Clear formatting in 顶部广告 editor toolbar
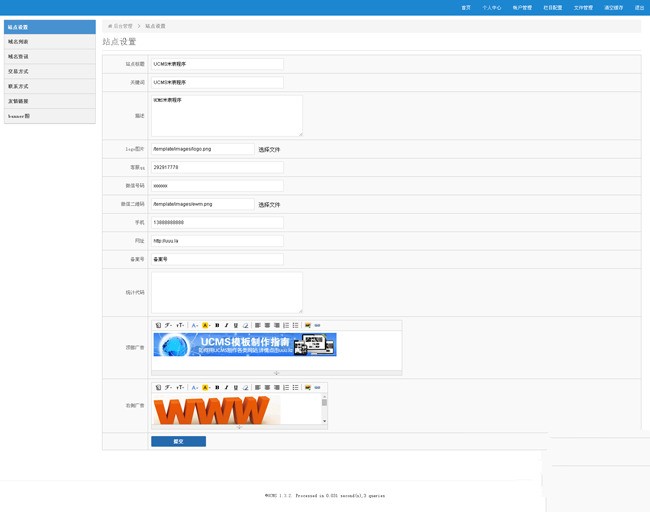 coord(245,325)
